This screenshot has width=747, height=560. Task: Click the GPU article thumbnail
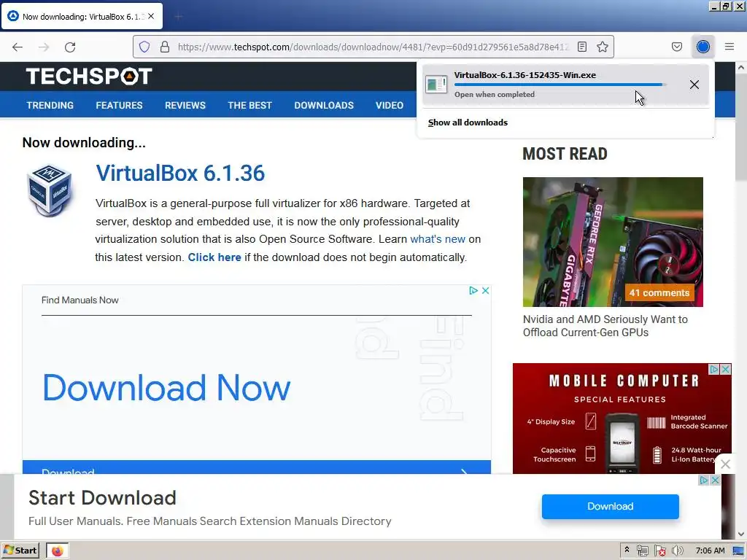[613, 242]
